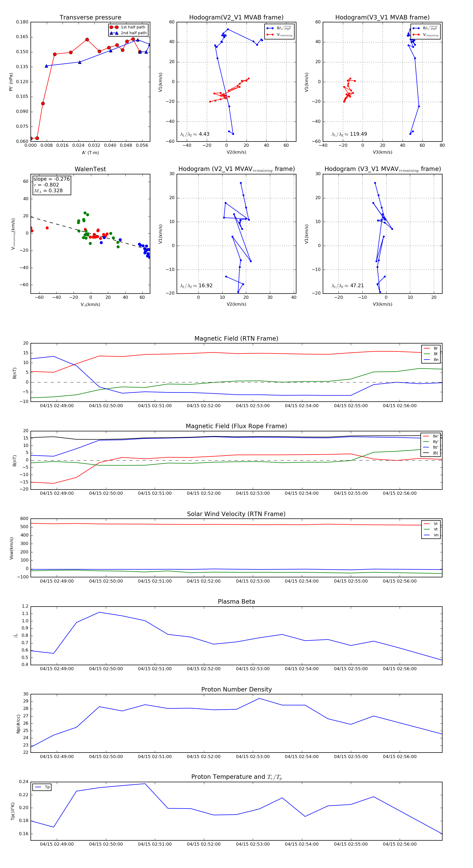Click the B/√μ0ρ entry in the V2_V1 MVAB legend
Image resolution: width=473 pixels, height=868 pixels.
coord(279,28)
